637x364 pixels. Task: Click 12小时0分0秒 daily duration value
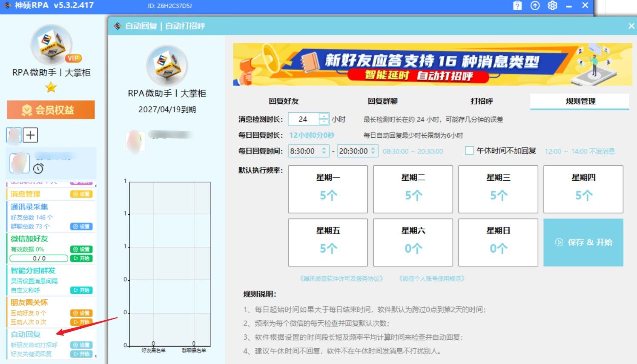[312, 135]
